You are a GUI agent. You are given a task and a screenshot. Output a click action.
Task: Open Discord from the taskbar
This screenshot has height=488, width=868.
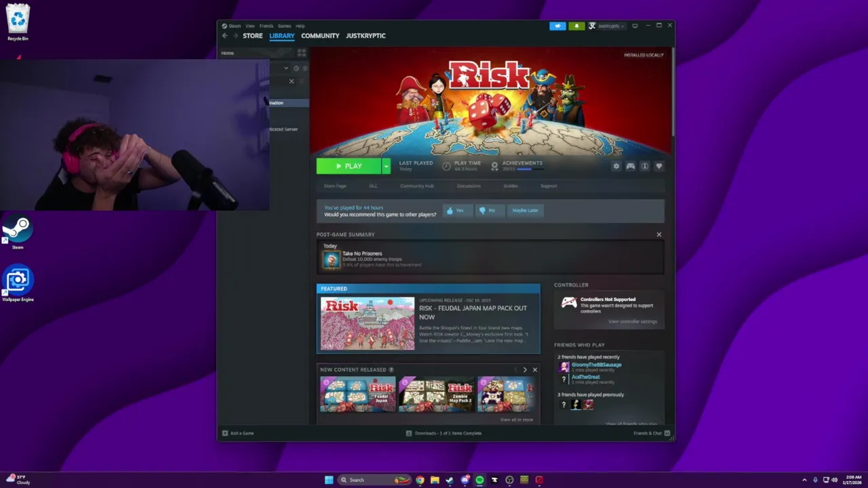tap(465, 480)
